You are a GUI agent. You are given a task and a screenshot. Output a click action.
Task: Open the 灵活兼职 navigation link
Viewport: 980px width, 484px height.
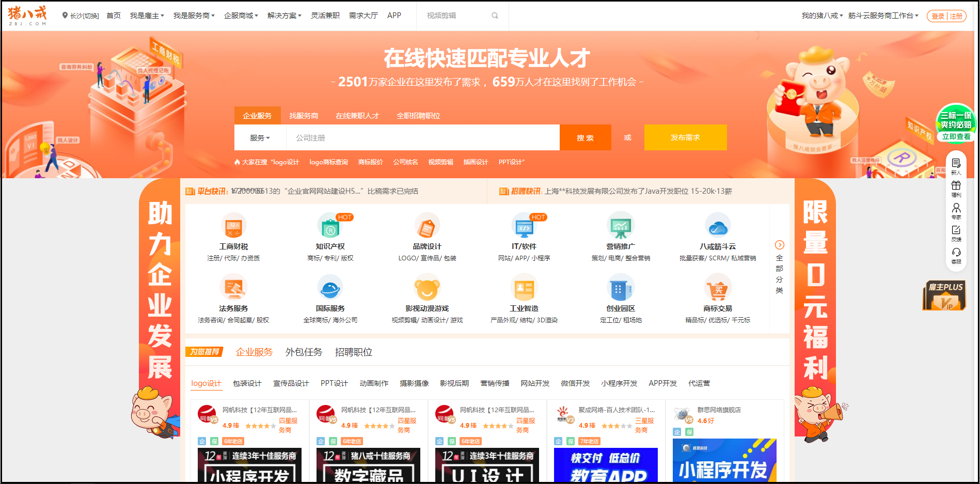pos(325,15)
